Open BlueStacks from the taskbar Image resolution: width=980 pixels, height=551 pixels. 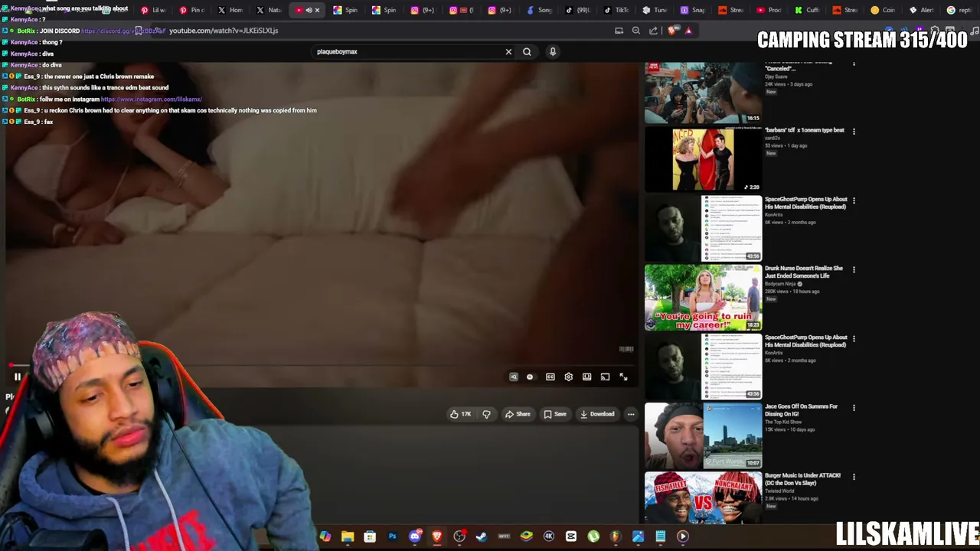pyautogui.click(x=527, y=536)
